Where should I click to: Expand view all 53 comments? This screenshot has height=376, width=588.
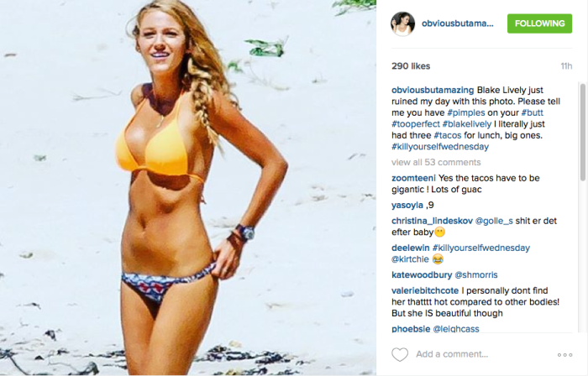(x=436, y=163)
